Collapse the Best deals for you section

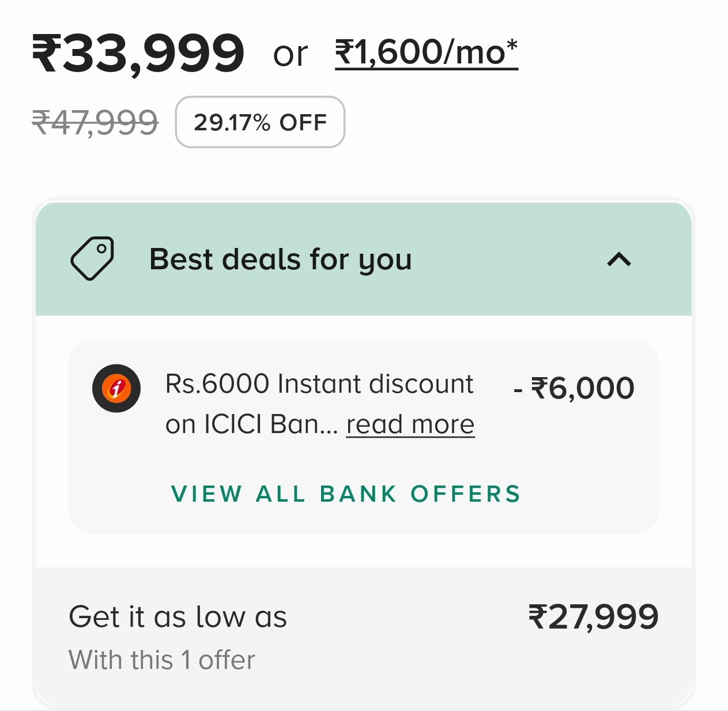(x=619, y=259)
